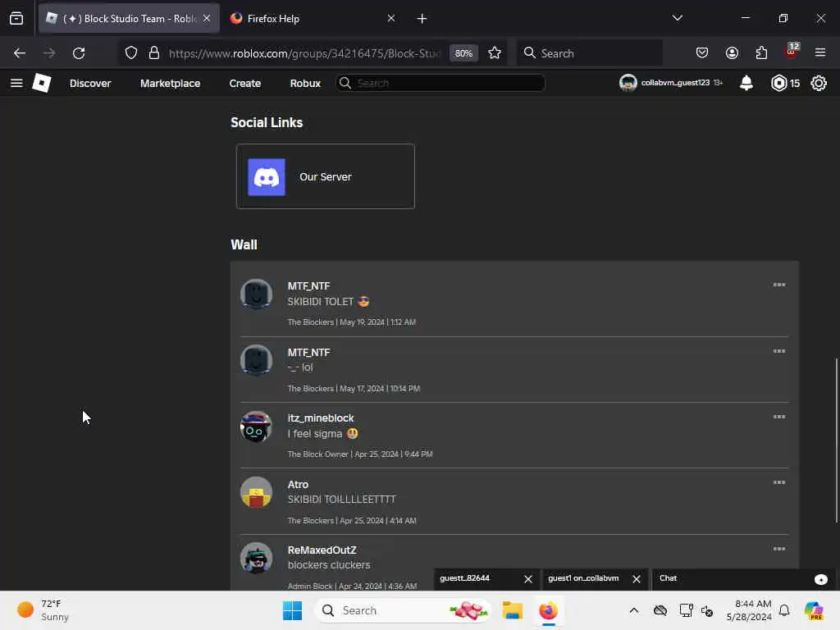Open itz_mineblock username link

pos(321,418)
